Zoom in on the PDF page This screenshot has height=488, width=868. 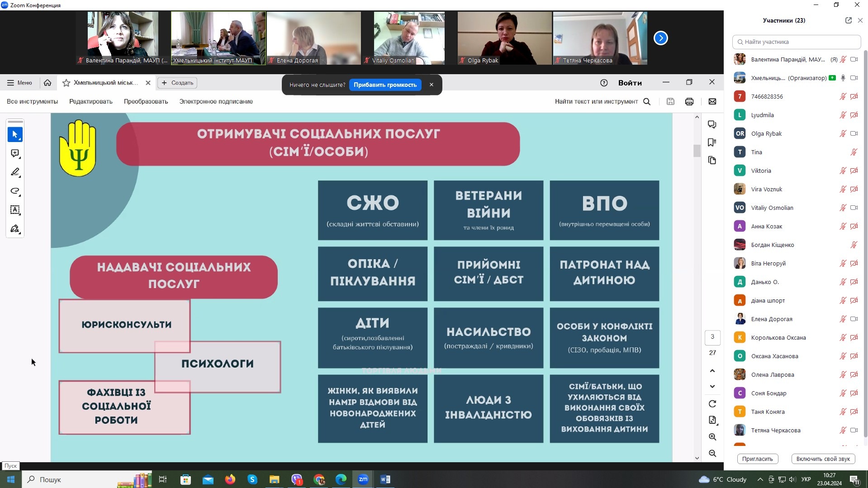click(712, 437)
